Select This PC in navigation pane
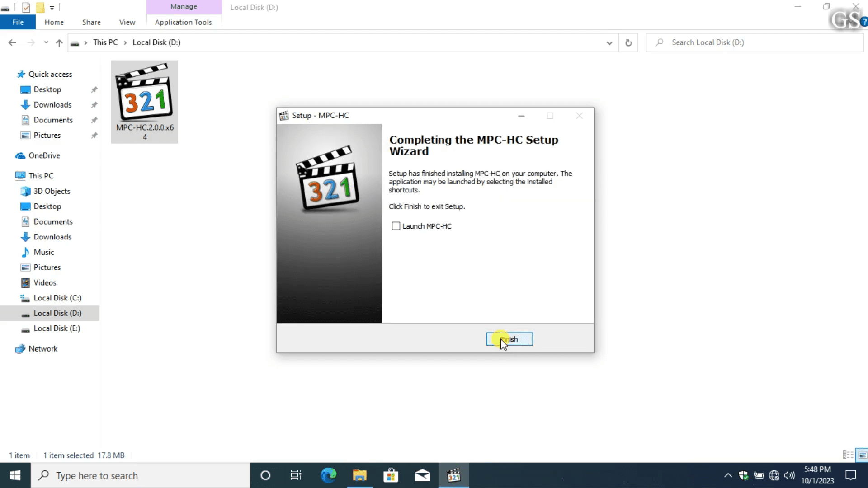The height and width of the screenshot is (488, 868). pos(41,176)
